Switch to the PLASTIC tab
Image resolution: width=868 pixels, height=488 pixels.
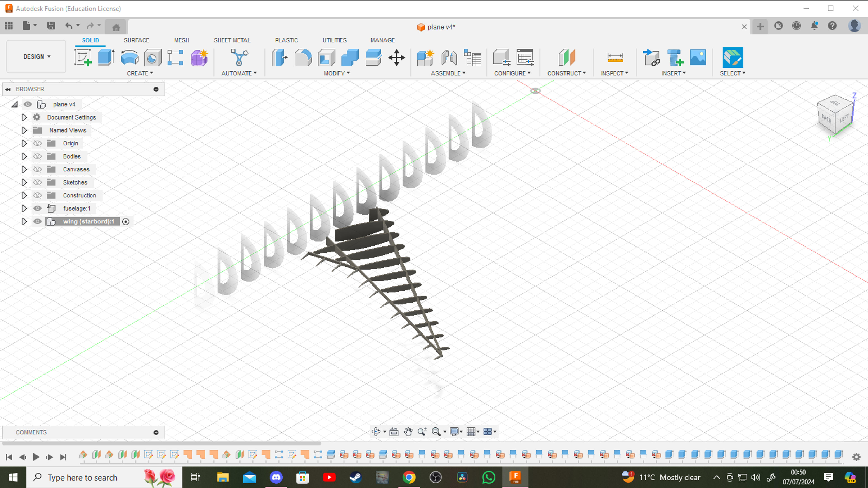[x=286, y=40]
